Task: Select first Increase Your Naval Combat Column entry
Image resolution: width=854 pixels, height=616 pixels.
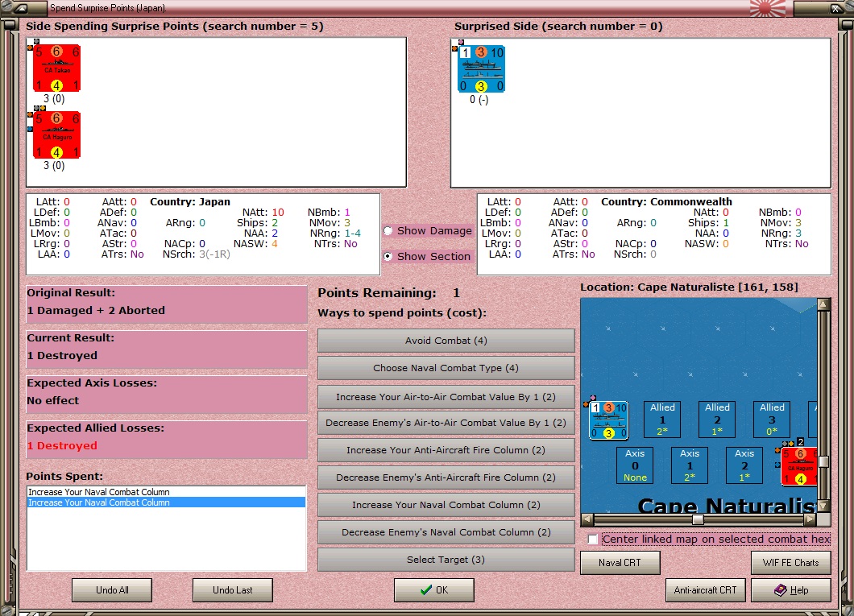Action: point(166,492)
